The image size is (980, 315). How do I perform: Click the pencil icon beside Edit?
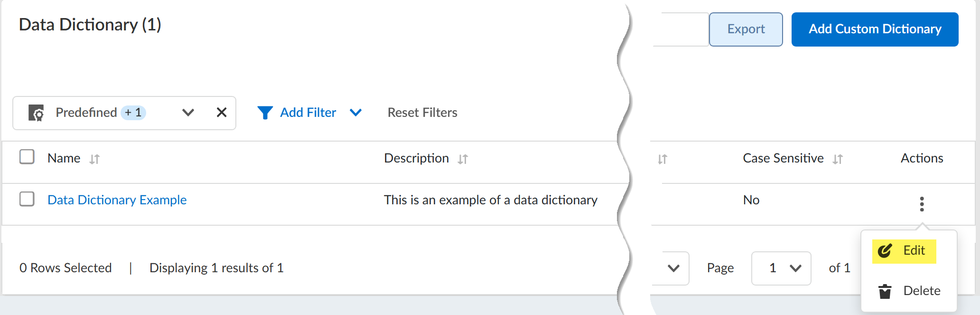[x=885, y=251]
